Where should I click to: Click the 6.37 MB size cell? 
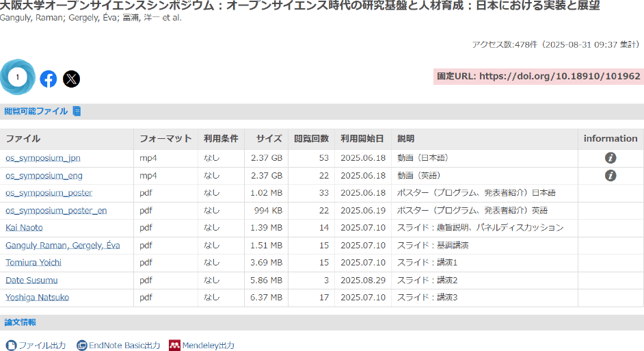tap(266, 298)
